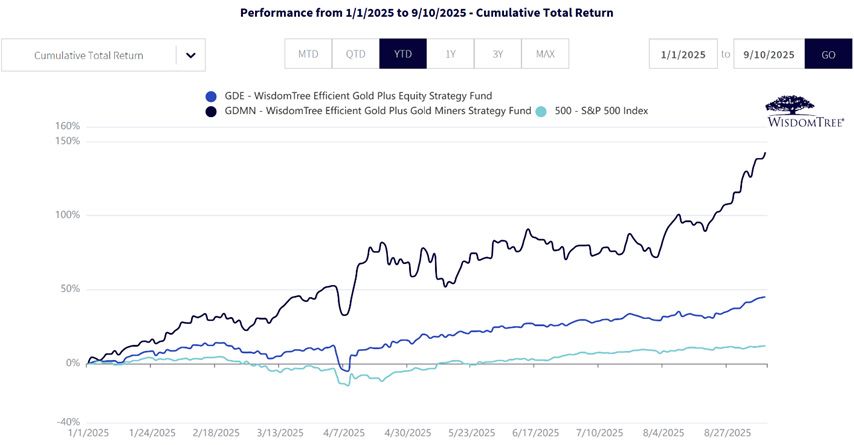Screen dimensions: 854x445
Task: Click the chevron arrow of return type selector
Action: [191, 55]
